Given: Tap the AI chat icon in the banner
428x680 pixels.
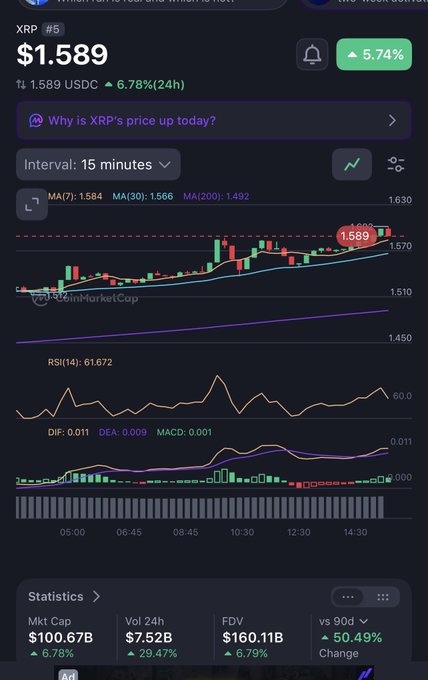Looking at the screenshot, I should pos(36,121).
